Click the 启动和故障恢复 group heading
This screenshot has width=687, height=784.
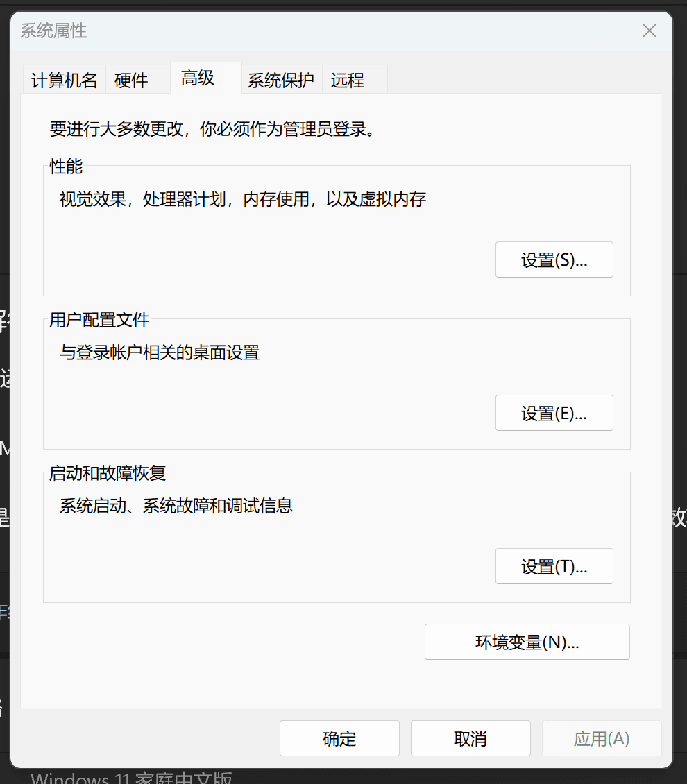[x=108, y=473]
